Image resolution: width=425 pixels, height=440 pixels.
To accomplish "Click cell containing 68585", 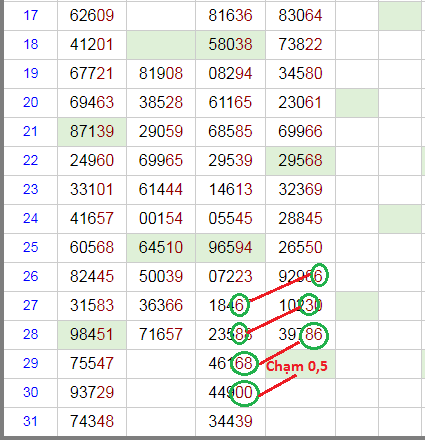I will tap(230, 131).
